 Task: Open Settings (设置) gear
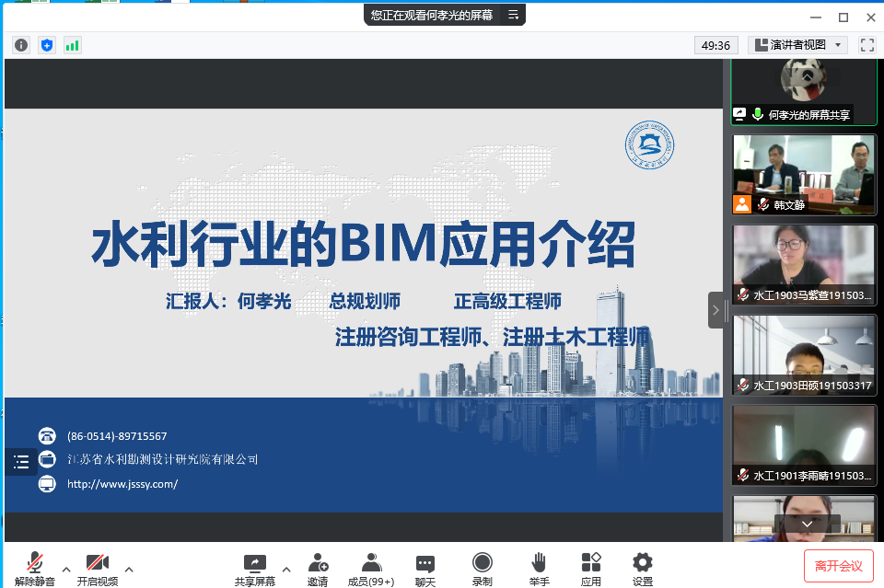643,569
